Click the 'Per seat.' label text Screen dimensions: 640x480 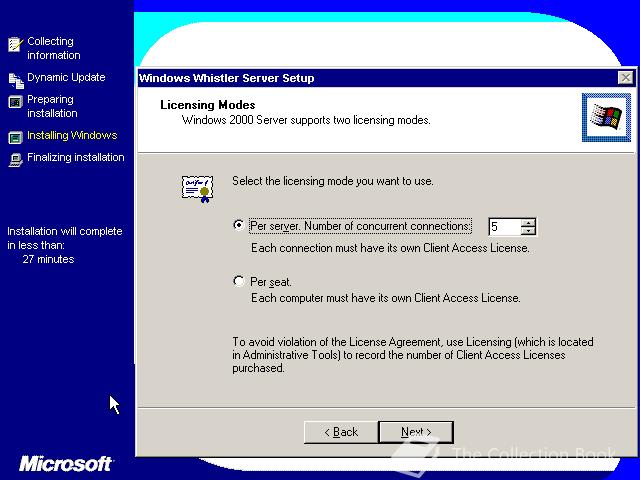pyautogui.click(x=271, y=282)
